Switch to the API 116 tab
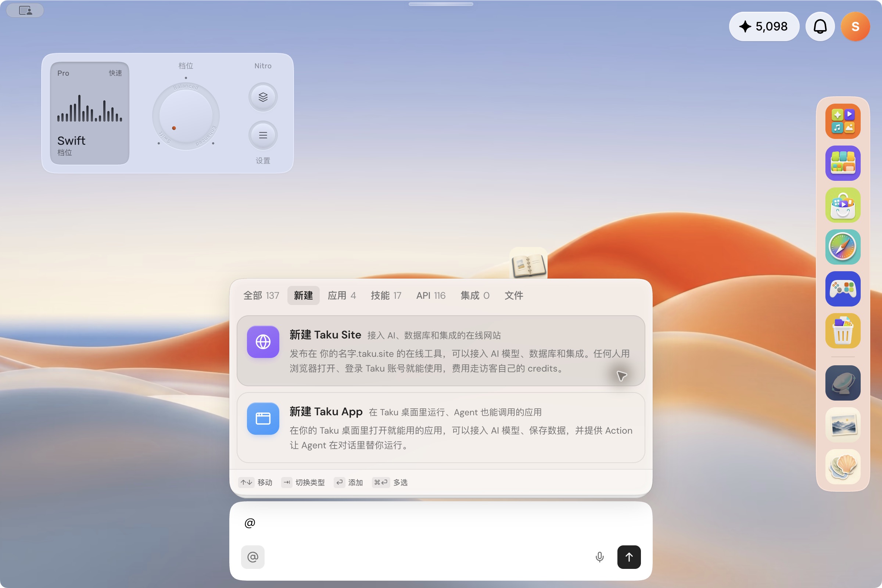Screen dimensions: 882x588 (430, 295)
